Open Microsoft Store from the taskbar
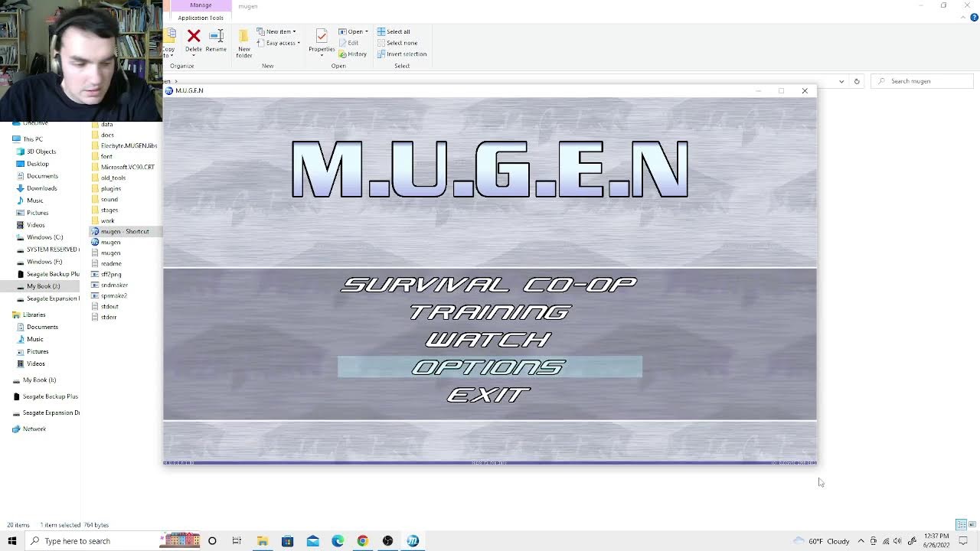Image resolution: width=980 pixels, height=551 pixels. pos(287,541)
